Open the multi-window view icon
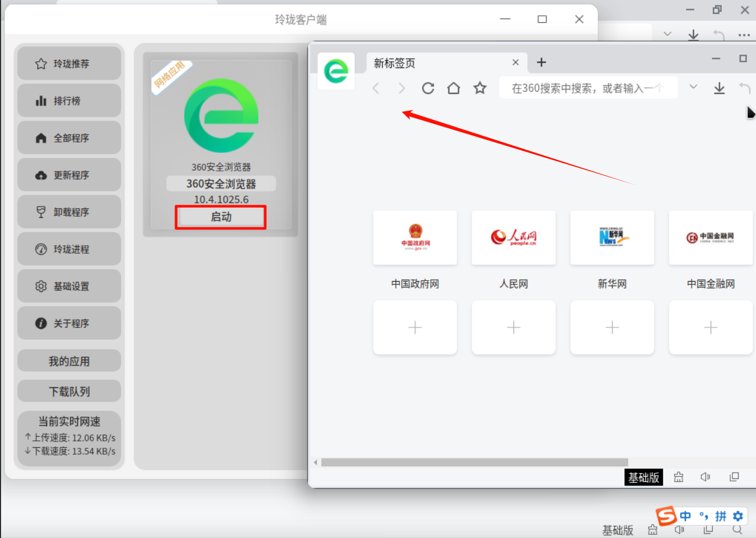 [734, 477]
